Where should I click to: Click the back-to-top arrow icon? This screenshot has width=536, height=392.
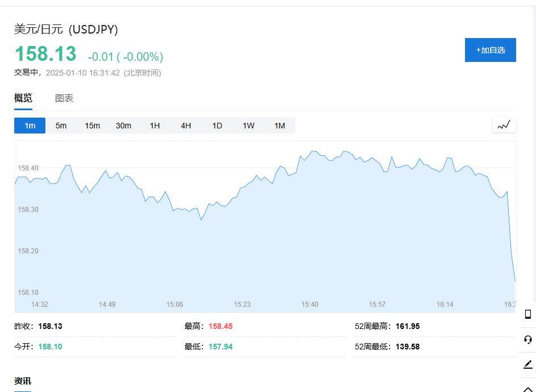(527, 387)
